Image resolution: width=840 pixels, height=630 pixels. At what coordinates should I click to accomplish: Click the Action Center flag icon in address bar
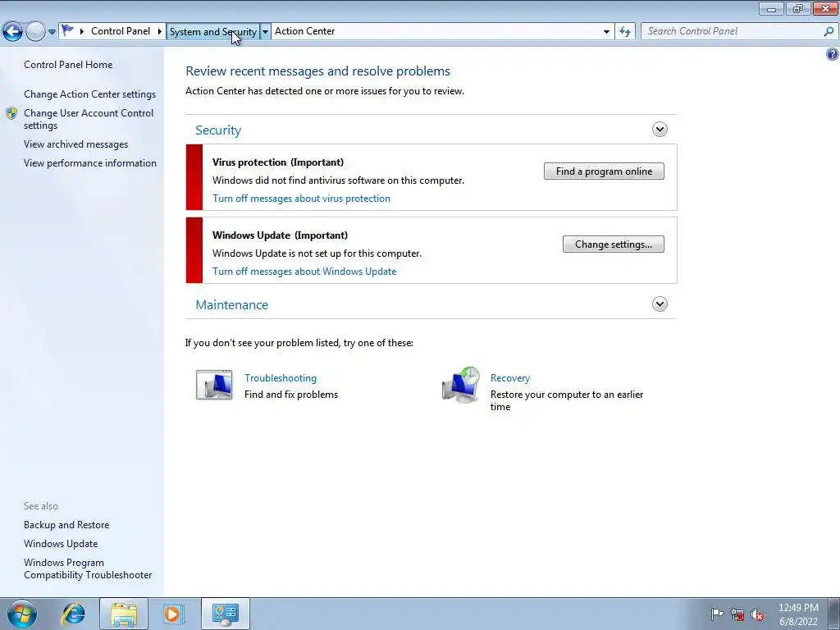[x=67, y=30]
